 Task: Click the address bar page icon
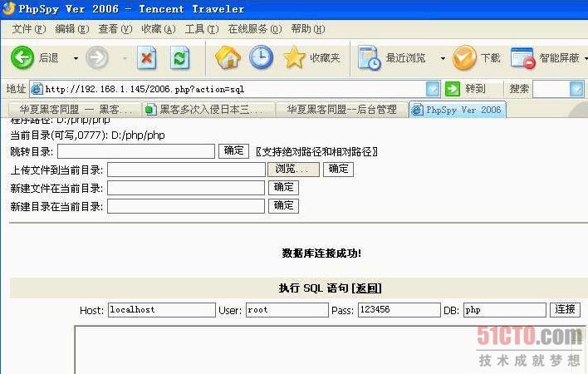pyautogui.click(x=37, y=89)
